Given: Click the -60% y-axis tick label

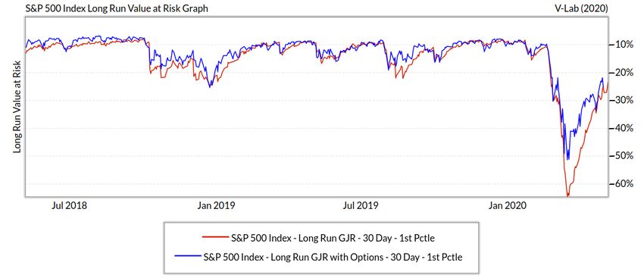Looking at the screenshot, I should point(624,184).
